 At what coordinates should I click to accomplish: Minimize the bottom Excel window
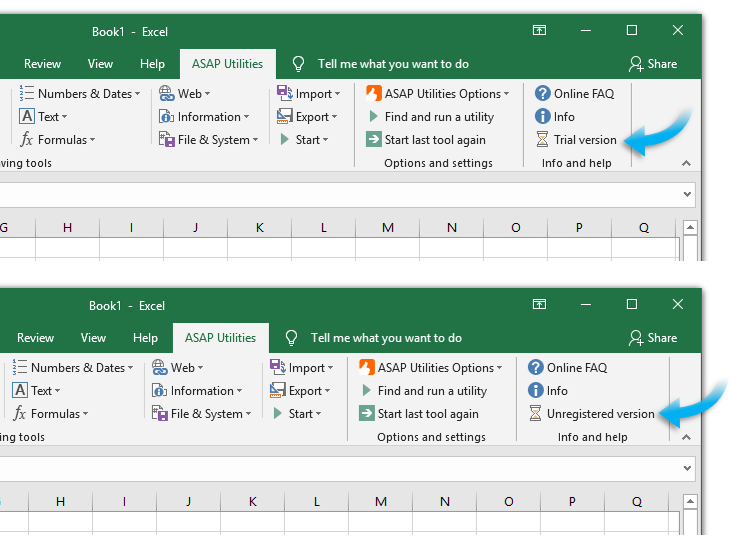(586, 304)
